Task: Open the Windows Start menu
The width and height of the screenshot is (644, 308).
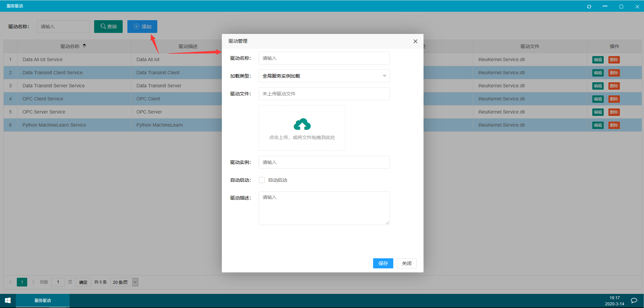Action: [8, 300]
